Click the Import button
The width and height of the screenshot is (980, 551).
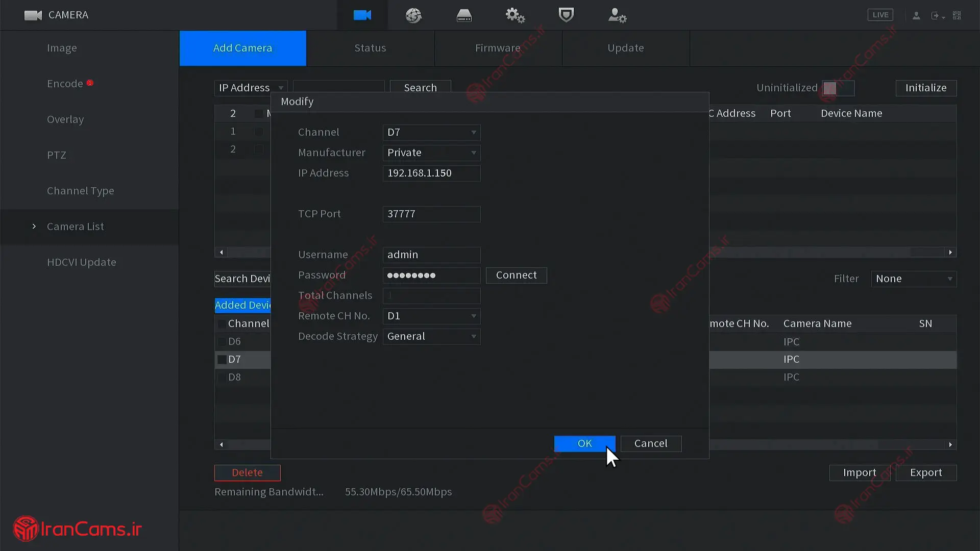click(860, 472)
